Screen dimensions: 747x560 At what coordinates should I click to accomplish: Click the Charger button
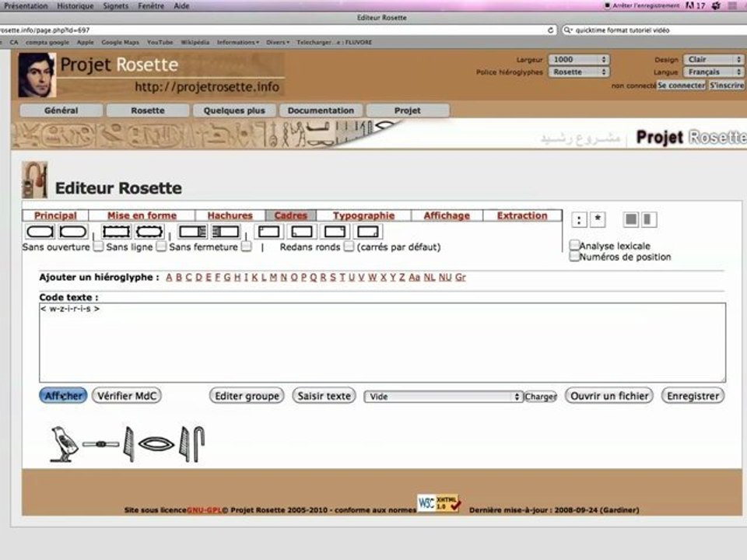(x=541, y=397)
